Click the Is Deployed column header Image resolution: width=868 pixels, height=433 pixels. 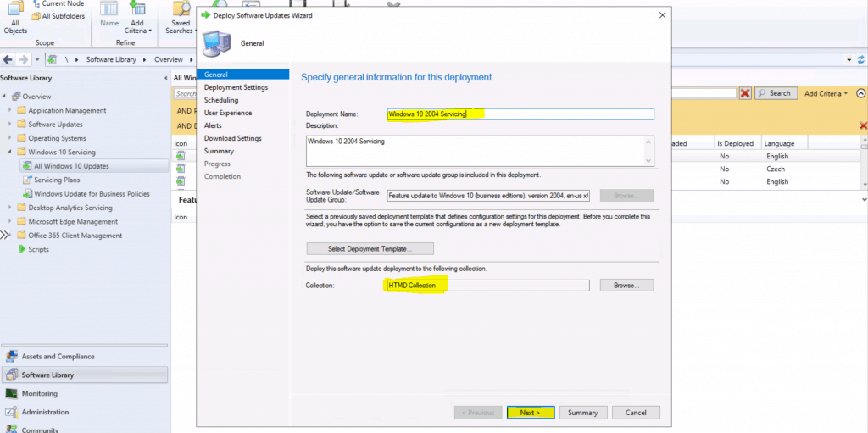tap(735, 143)
